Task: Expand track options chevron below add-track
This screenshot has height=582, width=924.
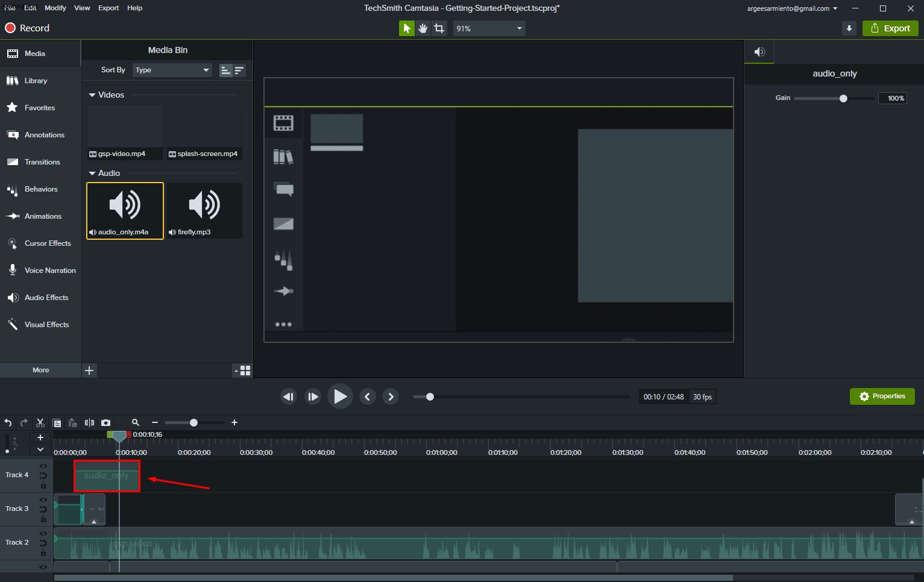Action: (40, 449)
